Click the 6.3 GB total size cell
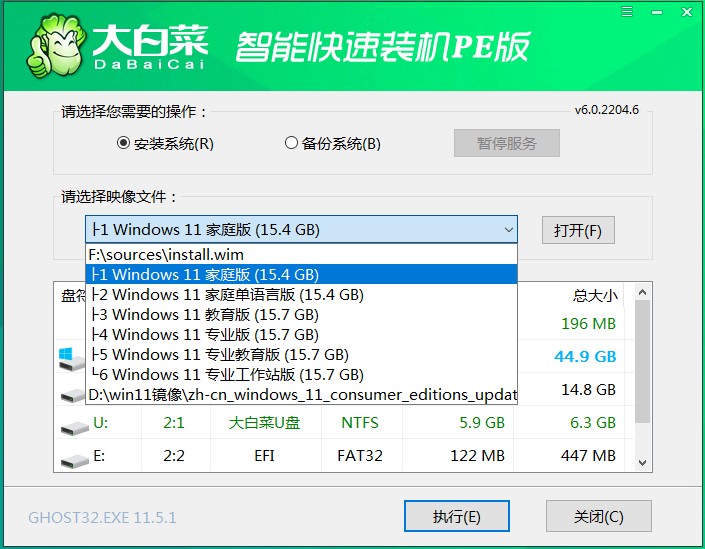This screenshot has width=705, height=549. (x=593, y=423)
